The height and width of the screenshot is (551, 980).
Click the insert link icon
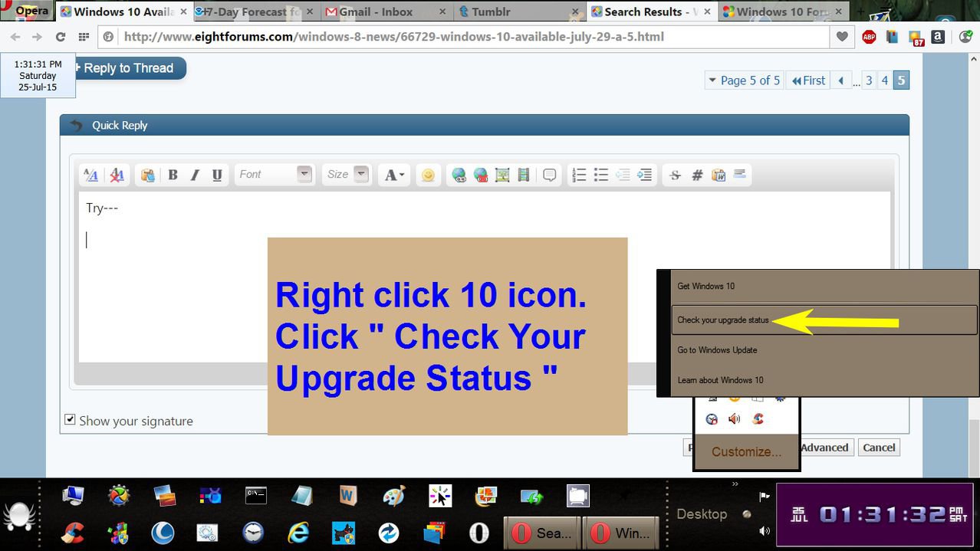pyautogui.click(x=459, y=175)
